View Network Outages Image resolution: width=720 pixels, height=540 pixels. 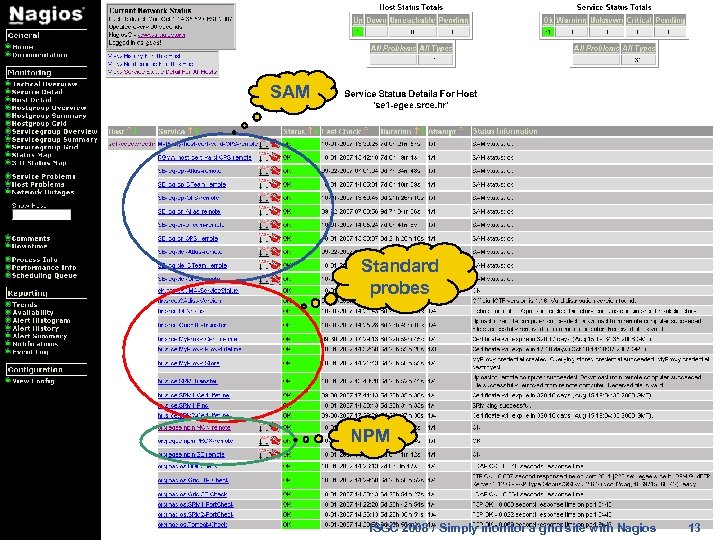(x=43, y=192)
